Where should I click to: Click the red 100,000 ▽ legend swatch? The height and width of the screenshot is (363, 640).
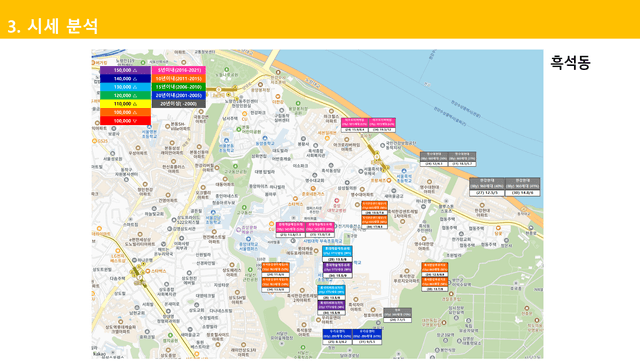click(x=125, y=121)
